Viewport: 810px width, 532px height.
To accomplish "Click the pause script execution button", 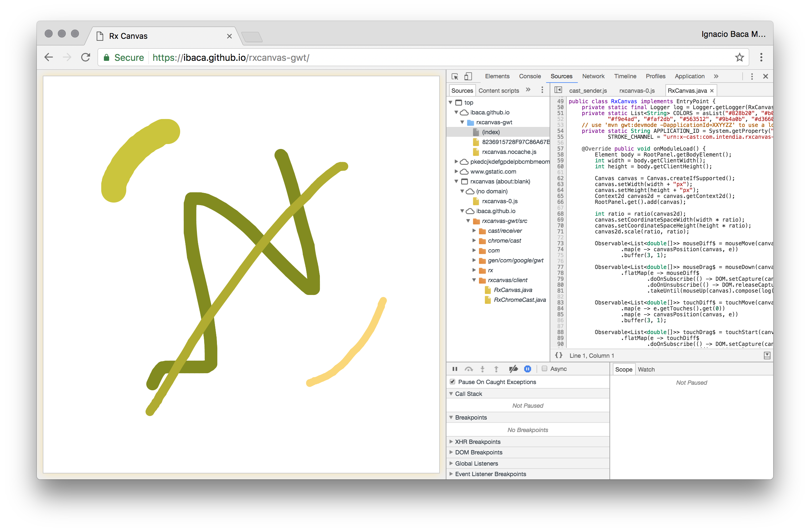I will click(455, 369).
